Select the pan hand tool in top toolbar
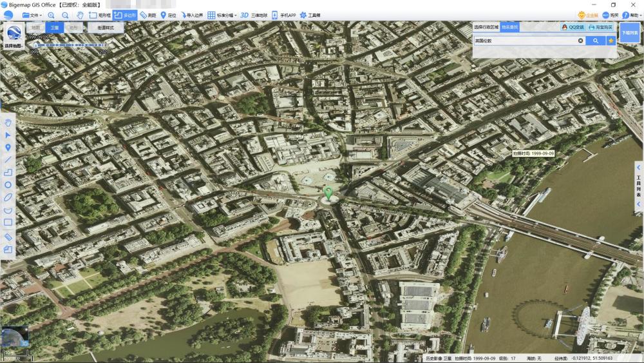 [80, 15]
